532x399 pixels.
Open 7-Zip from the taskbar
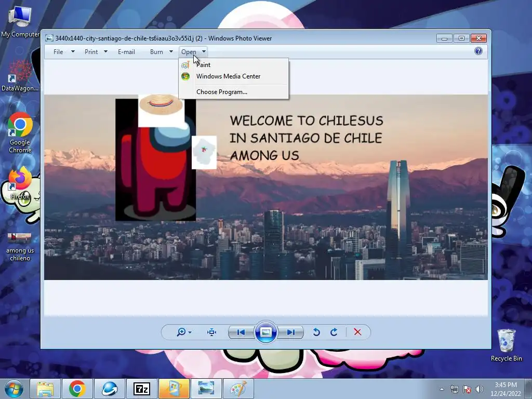point(141,389)
